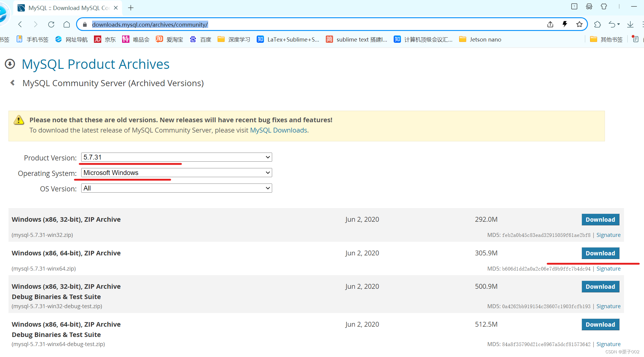This screenshot has width=644, height=357.
Task: Click the back navigation arrow
Action: pyautogui.click(x=20, y=24)
